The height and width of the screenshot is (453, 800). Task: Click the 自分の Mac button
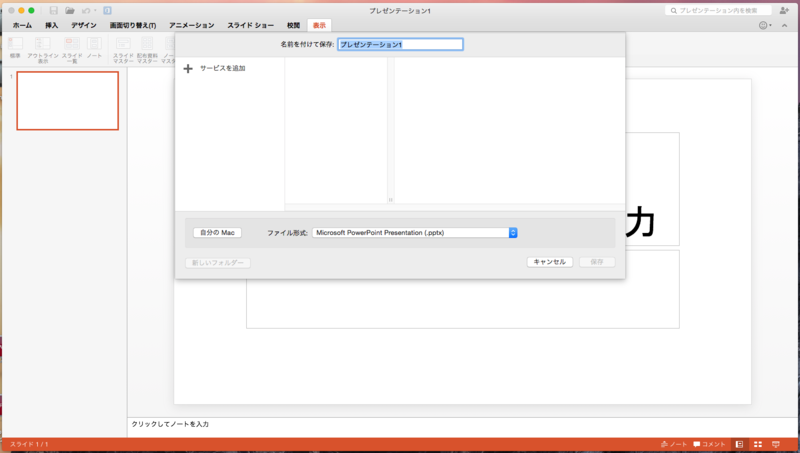(217, 233)
